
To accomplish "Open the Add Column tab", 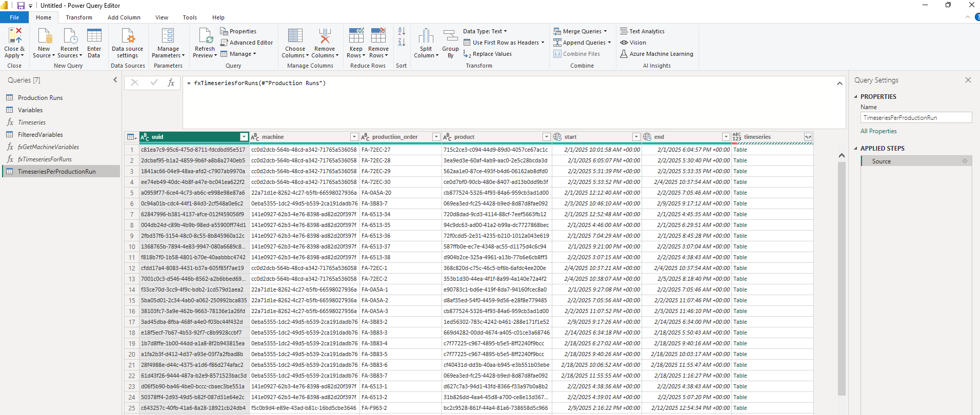I will [x=124, y=17].
